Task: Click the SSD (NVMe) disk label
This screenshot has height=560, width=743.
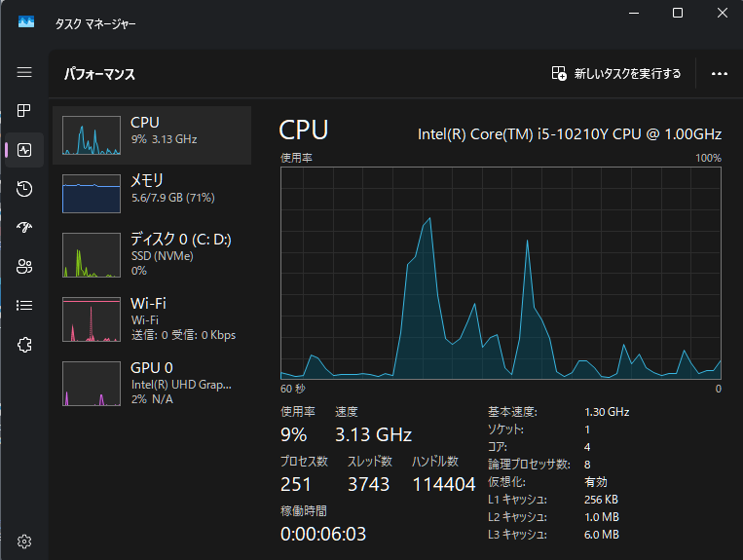Action: [x=162, y=256]
